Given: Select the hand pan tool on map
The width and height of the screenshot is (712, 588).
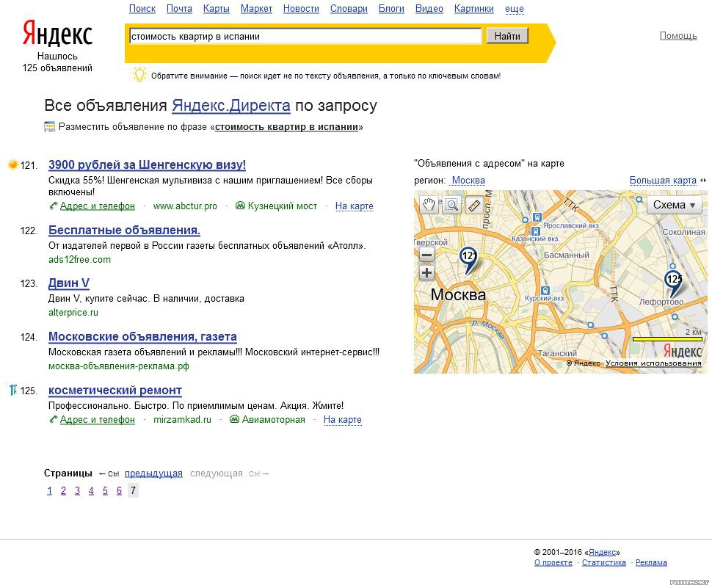Looking at the screenshot, I should pos(429,206).
